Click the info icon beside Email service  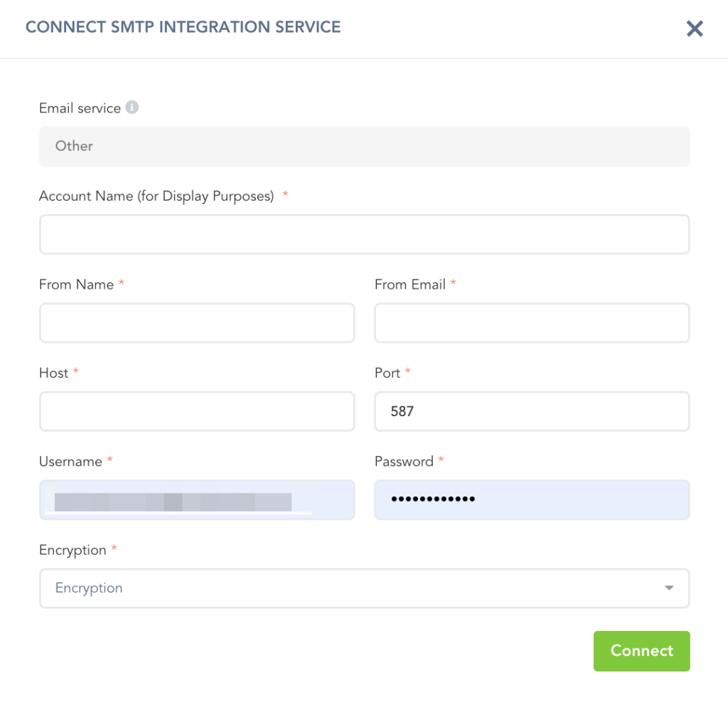pyautogui.click(x=132, y=107)
